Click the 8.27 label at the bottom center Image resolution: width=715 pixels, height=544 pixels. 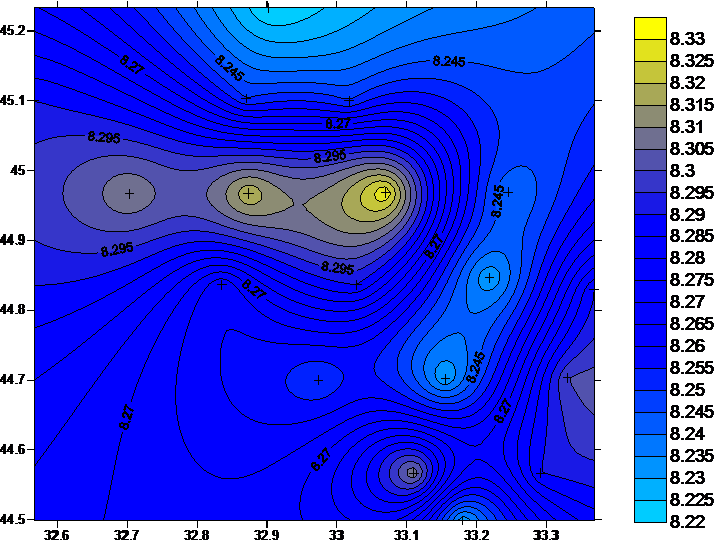[x=321, y=459]
